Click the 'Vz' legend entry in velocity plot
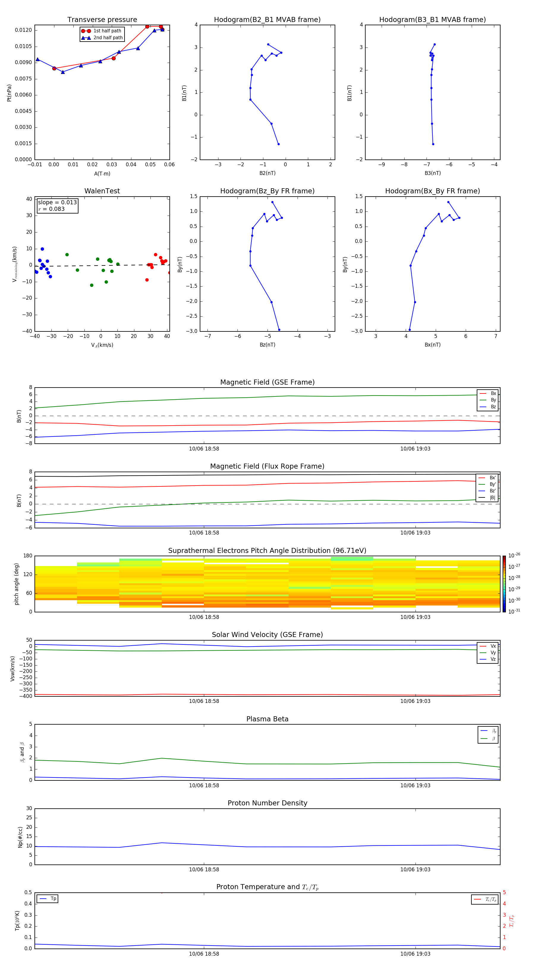This screenshot has width=535, height=980. (x=488, y=659)
